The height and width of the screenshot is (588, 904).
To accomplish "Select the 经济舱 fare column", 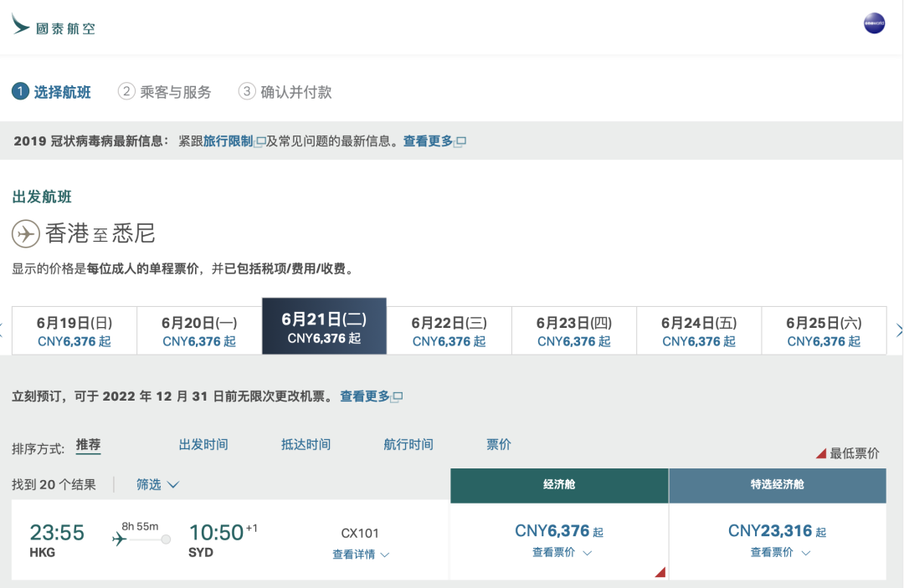I will 558,485.
